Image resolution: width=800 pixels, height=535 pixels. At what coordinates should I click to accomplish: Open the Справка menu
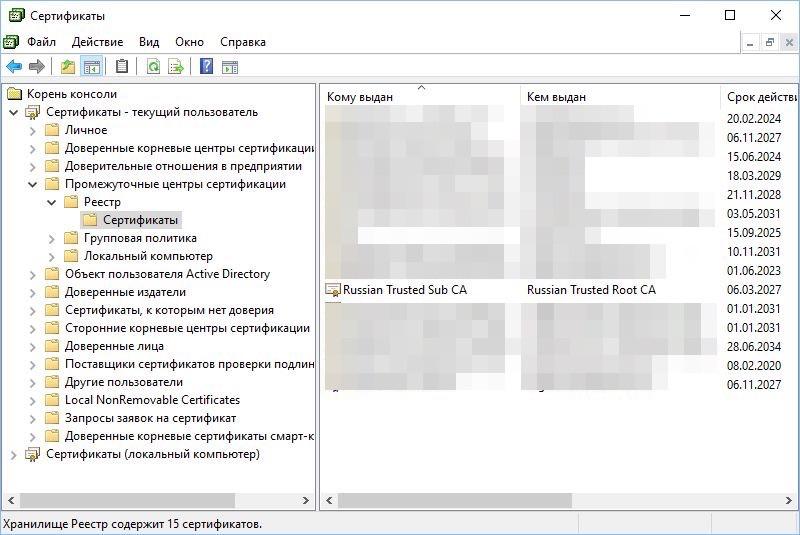(243, 42)
